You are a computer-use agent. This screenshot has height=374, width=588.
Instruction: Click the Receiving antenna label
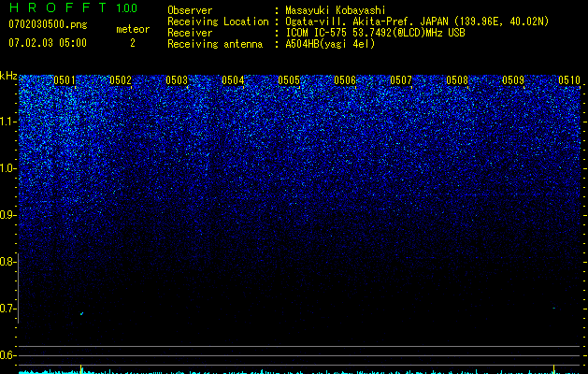[x=215, y=44]
